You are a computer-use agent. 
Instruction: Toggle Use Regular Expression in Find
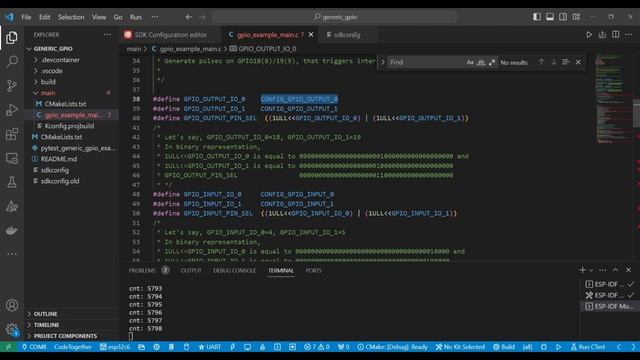tap(492, 62)
